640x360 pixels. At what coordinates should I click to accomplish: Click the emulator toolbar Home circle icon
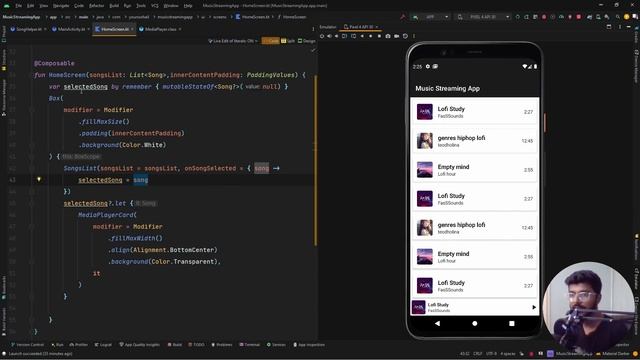(370, 36)
